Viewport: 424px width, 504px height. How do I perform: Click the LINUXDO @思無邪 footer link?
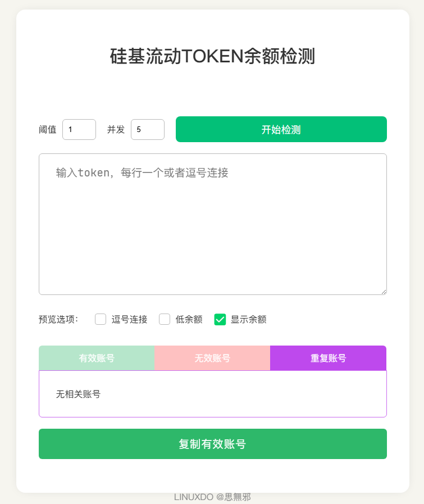coord(212,497)
